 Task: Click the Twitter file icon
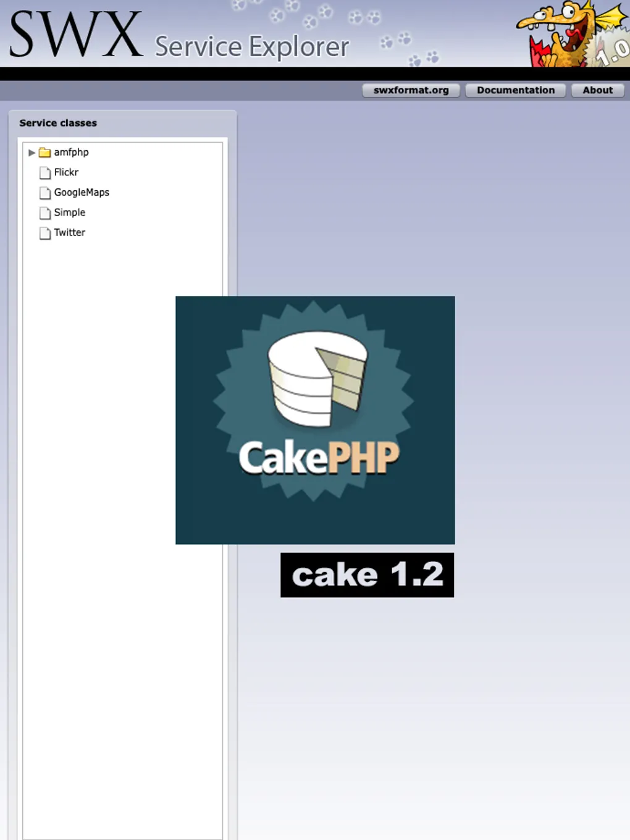(44, 233)
